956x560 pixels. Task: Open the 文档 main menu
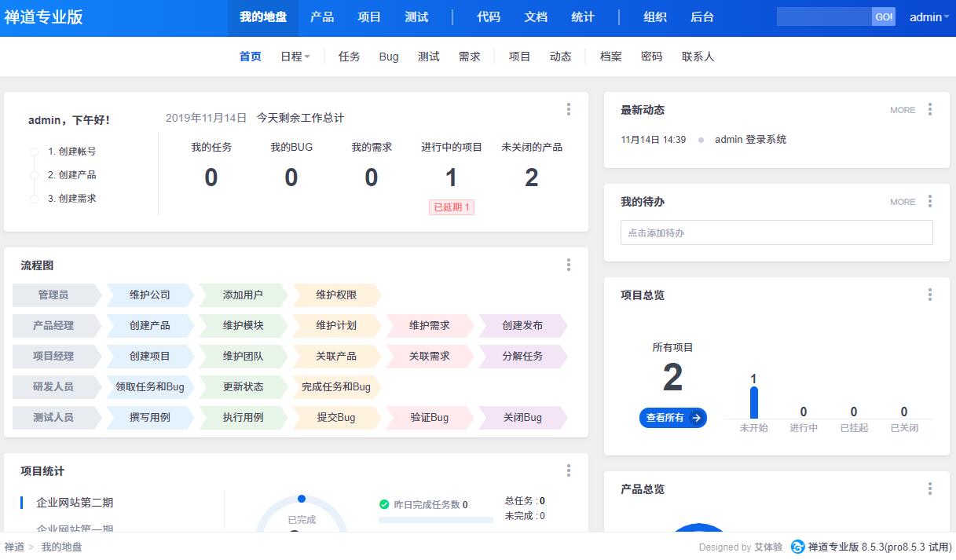pos(536,17)
